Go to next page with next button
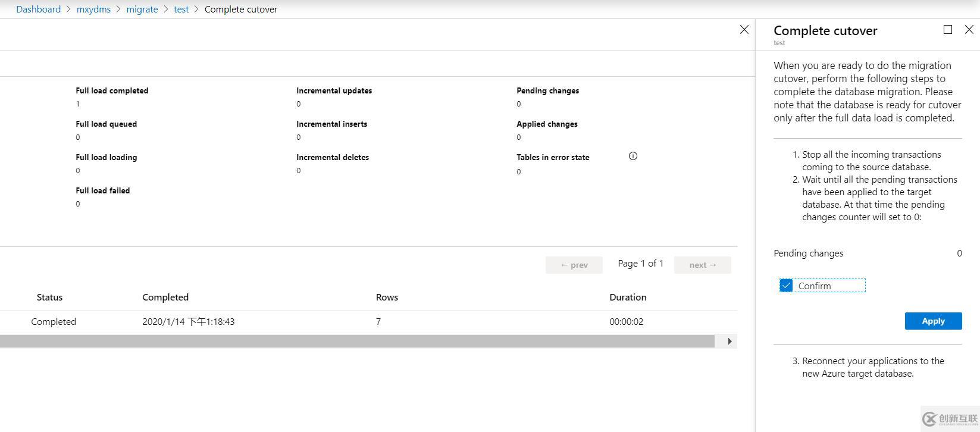The width and height of the screenshot is (980, 432). point(702,265)
